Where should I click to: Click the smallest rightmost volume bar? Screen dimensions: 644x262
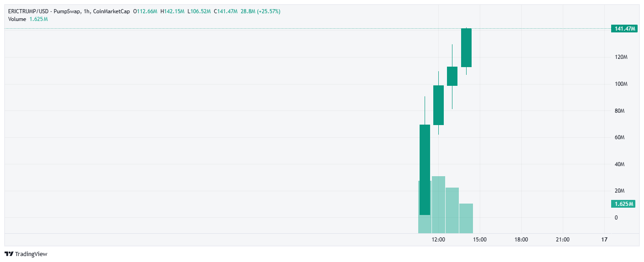point(466,218)
